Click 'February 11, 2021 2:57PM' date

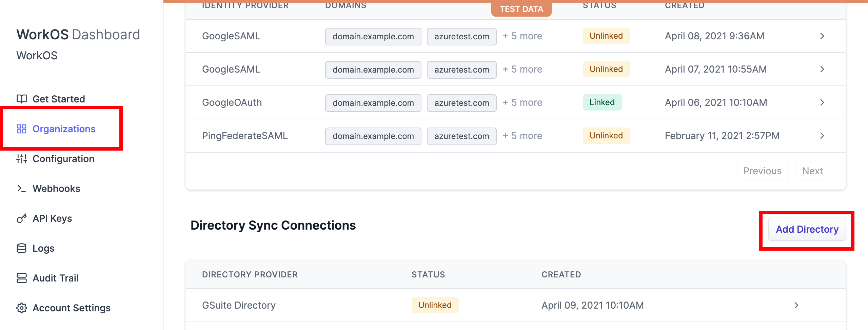tap(722, 136)
